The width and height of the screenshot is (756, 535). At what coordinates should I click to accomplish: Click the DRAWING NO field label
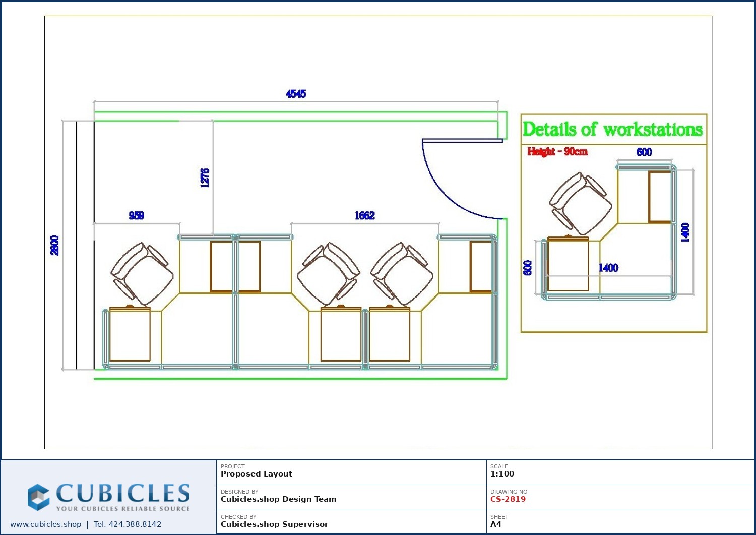[x=509, y=492]
